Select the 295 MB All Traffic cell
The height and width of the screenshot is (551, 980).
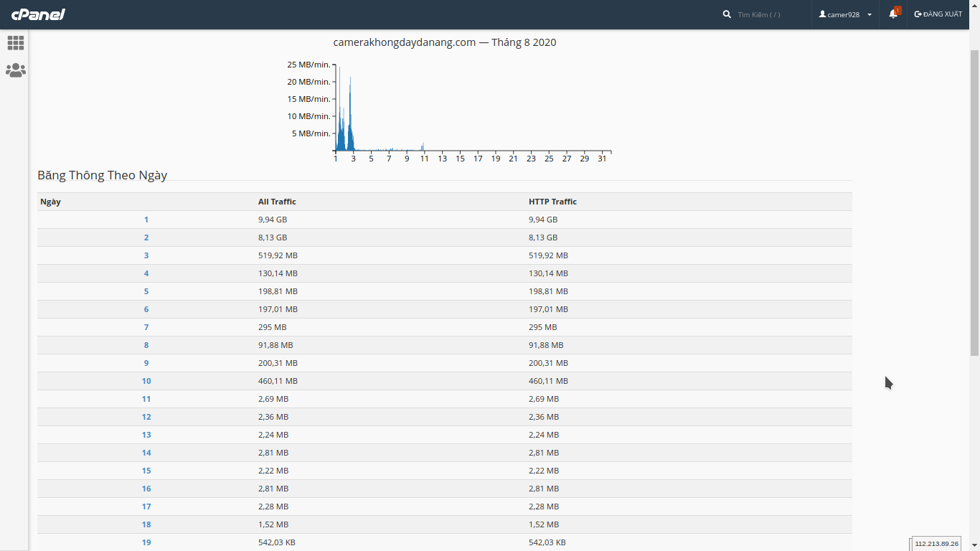pyautogui.click(x=272, y=327)
